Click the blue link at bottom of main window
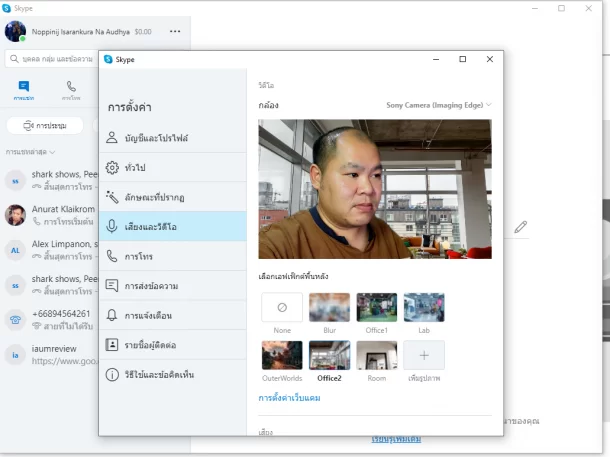 point(396,439)
